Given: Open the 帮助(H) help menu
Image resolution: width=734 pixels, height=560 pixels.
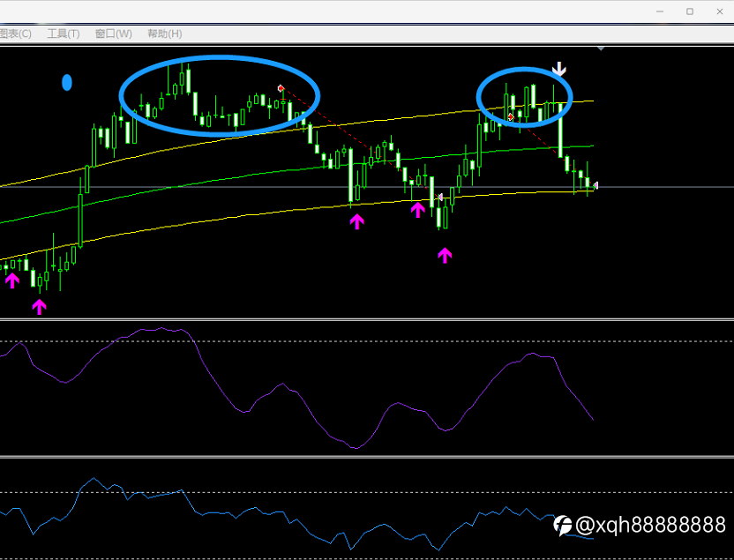Looking at the screenshot, I should click(164, 34).
